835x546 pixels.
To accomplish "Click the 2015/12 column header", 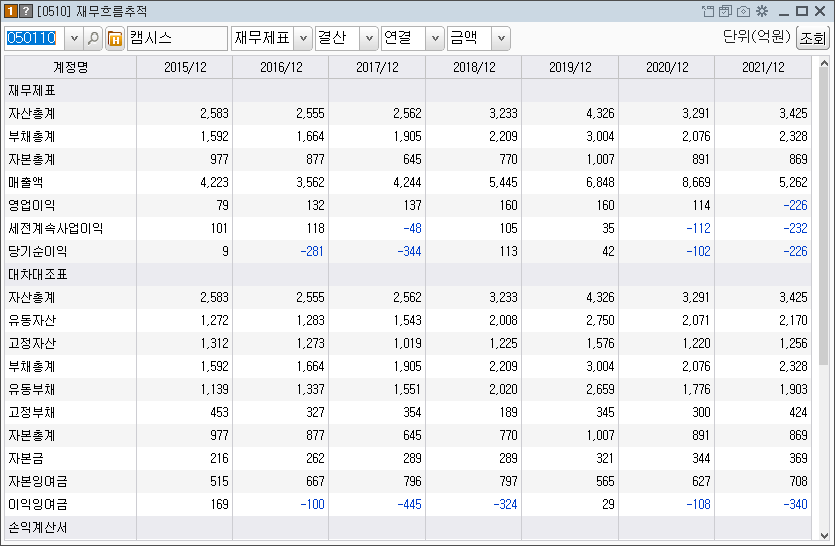I will pos(185,68).
